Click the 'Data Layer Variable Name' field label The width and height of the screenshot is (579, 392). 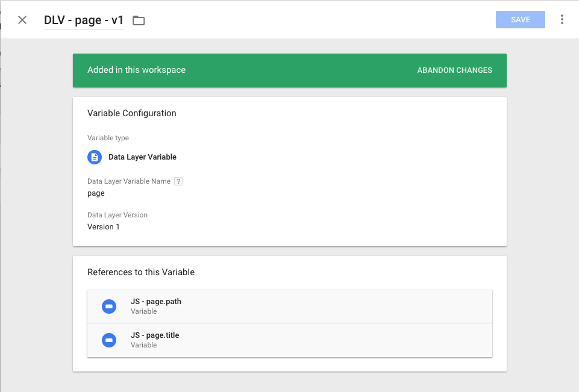point(128,181)
